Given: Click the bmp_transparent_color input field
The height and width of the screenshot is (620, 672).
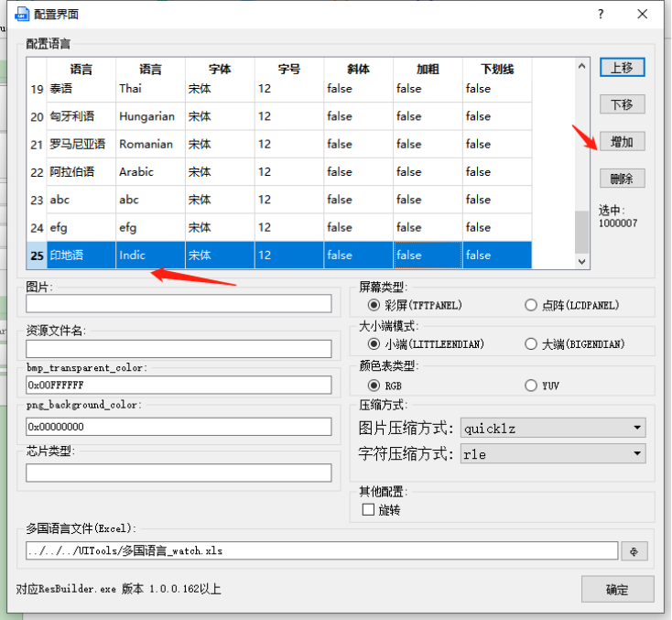Looking at the screenshot, I should (x=179, y=385).
